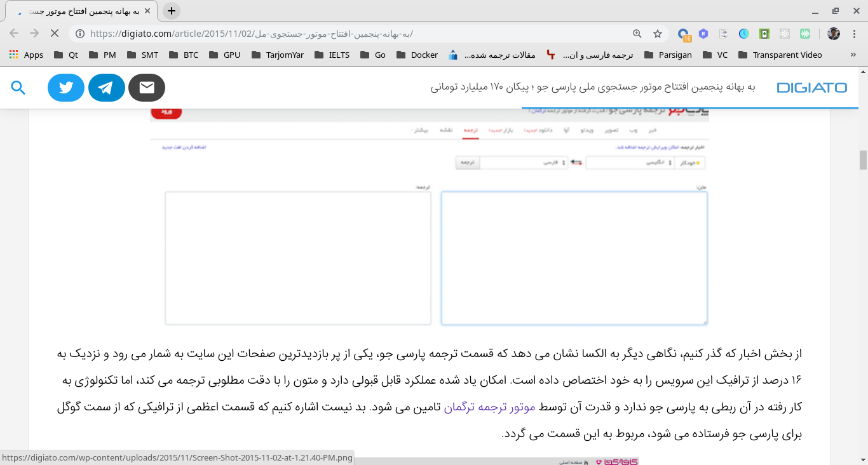Open the Parsijoo translate screenshot image
Screen dimensions: 868x465
(429, 218)
